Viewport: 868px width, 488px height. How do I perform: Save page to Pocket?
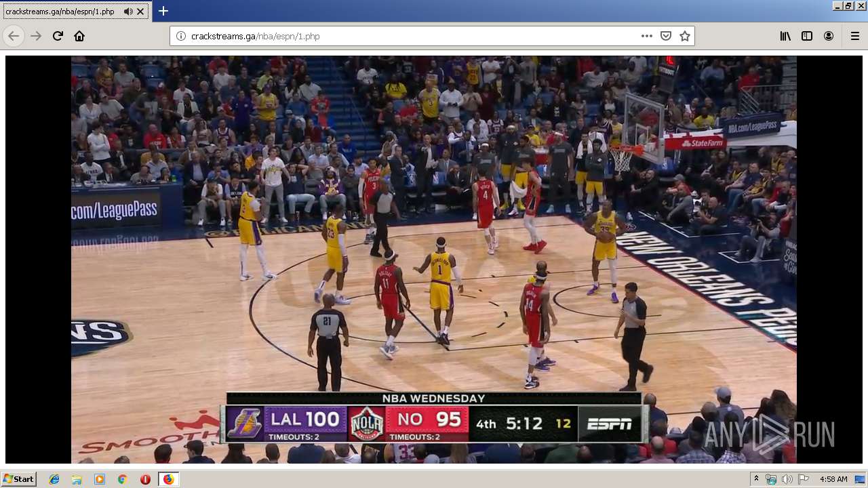coord(666,36)
